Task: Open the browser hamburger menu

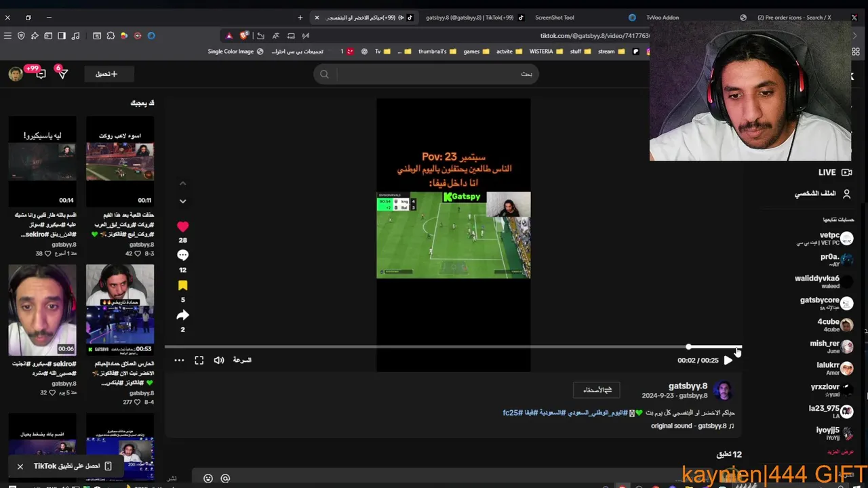Action: [7, 36]
